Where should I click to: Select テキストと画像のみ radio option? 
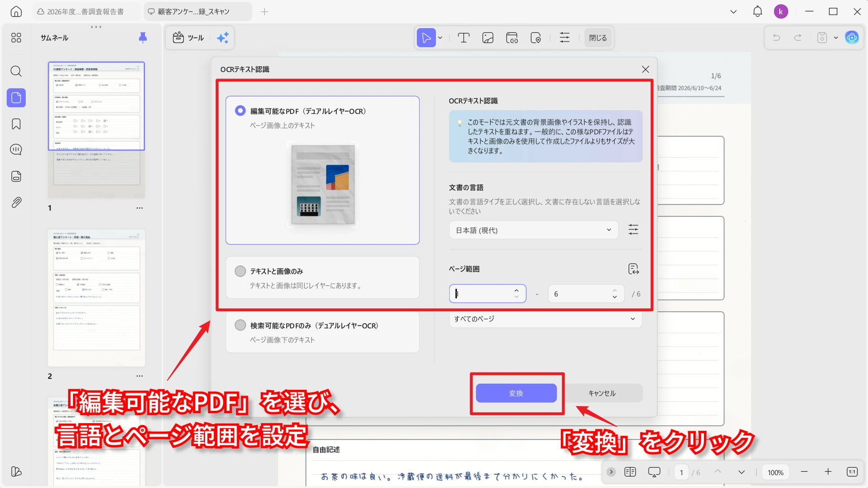240,271
